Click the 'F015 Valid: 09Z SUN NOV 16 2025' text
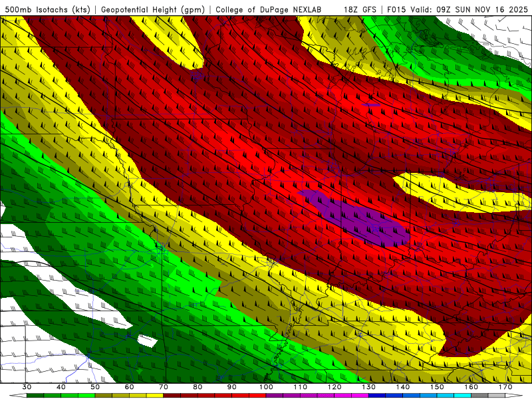The width and height of the screenshot is (532, 399). coord(458,9)
